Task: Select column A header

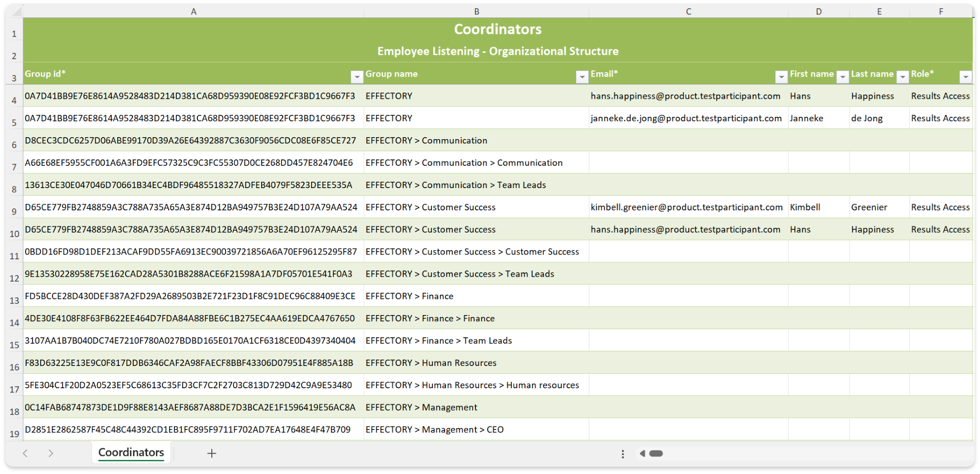Action: (193, 11)
